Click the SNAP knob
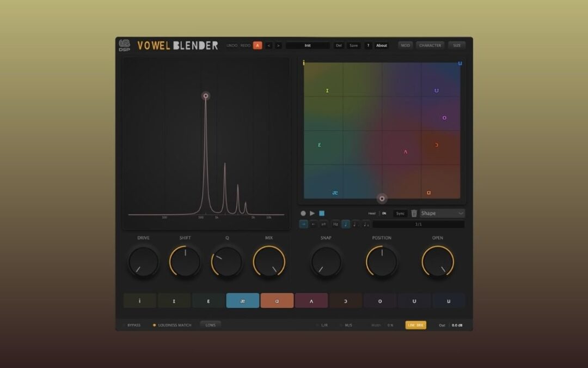This screenshot has width=588, height=368. click(x=326, y=262)
